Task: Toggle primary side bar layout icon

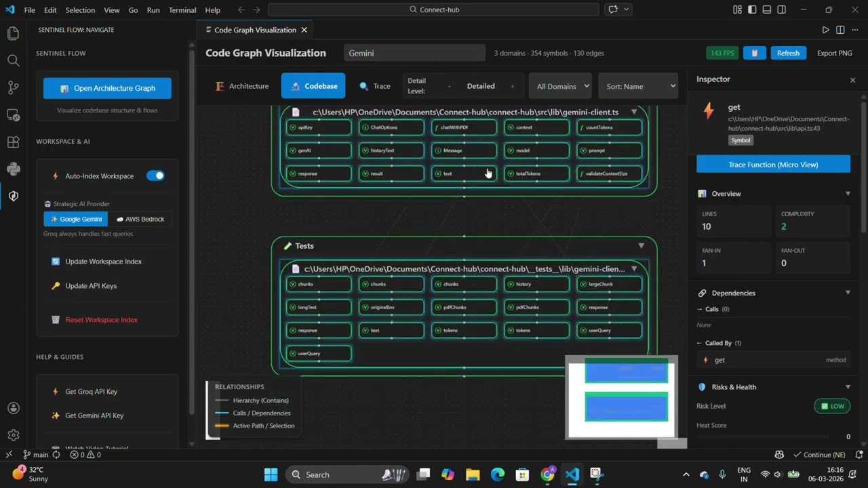Action: [x=752, y=9]
